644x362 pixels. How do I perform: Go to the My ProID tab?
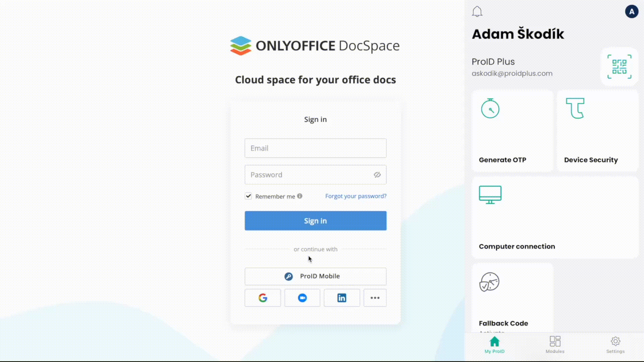click(x=494, y=345)
